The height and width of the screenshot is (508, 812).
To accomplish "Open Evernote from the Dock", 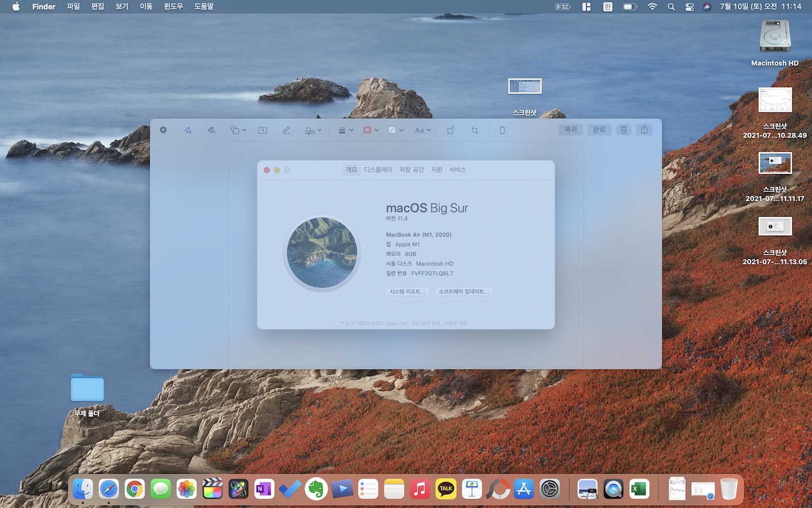I will pyautogui.click(x=316, y=489).
